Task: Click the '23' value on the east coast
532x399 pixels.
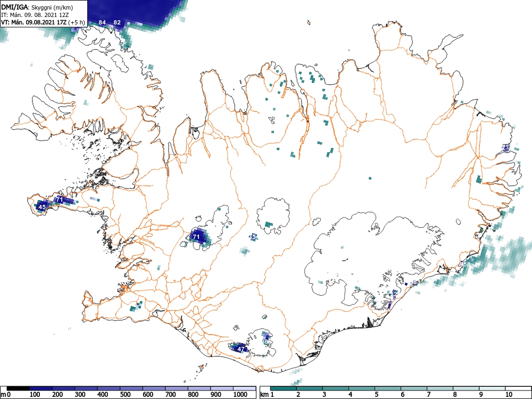Action: [506, 147]
